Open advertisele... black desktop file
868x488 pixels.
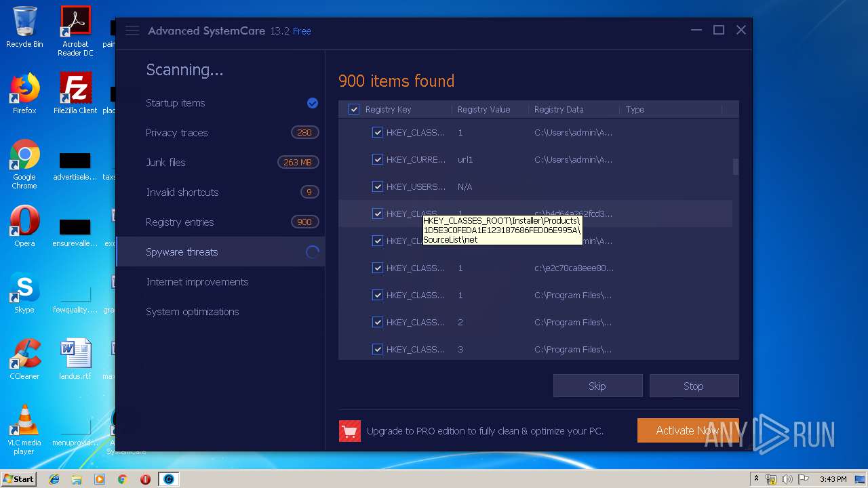click(x=75, y=165)
